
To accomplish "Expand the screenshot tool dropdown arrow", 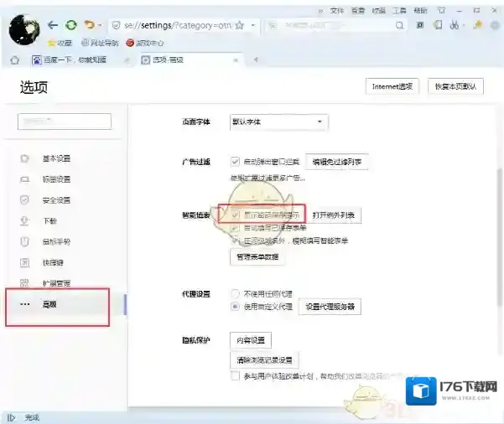I will [464, 25].
